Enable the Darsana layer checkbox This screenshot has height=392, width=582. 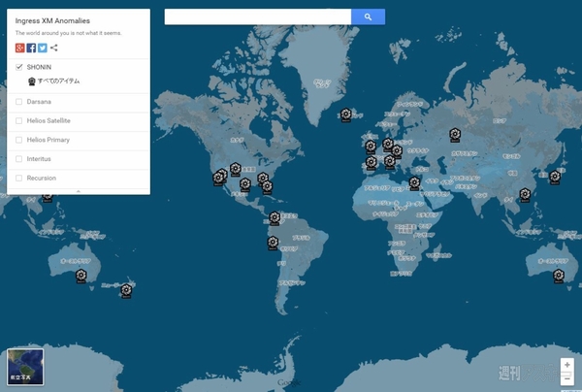[19, 102]
